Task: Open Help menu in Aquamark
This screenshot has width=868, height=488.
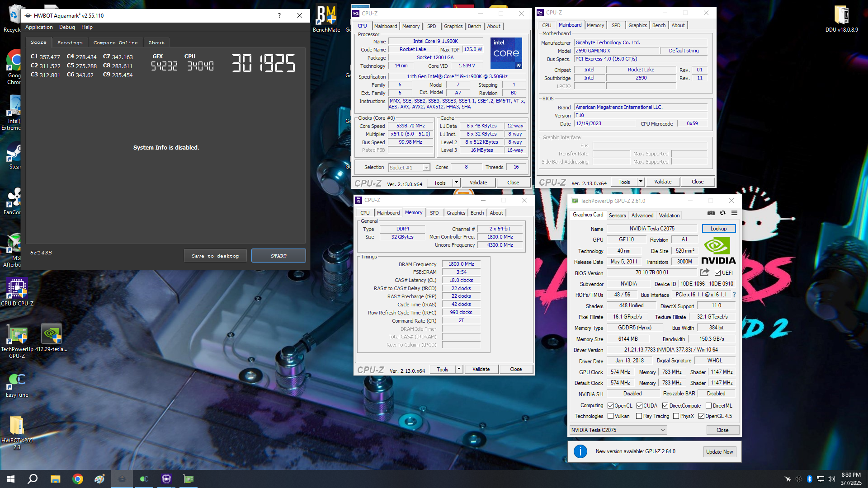Action: point(87,27)
